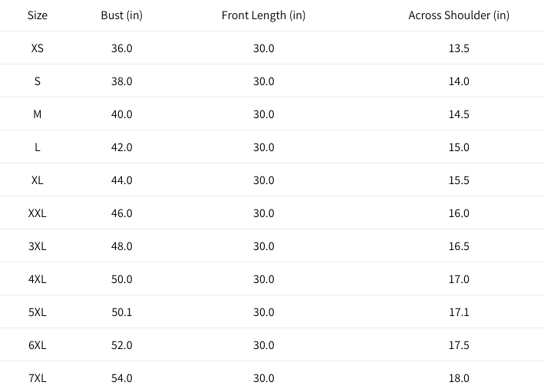Click the 17.1 across shoulder value
Screen dimensions: 544x392
point(459,312)
